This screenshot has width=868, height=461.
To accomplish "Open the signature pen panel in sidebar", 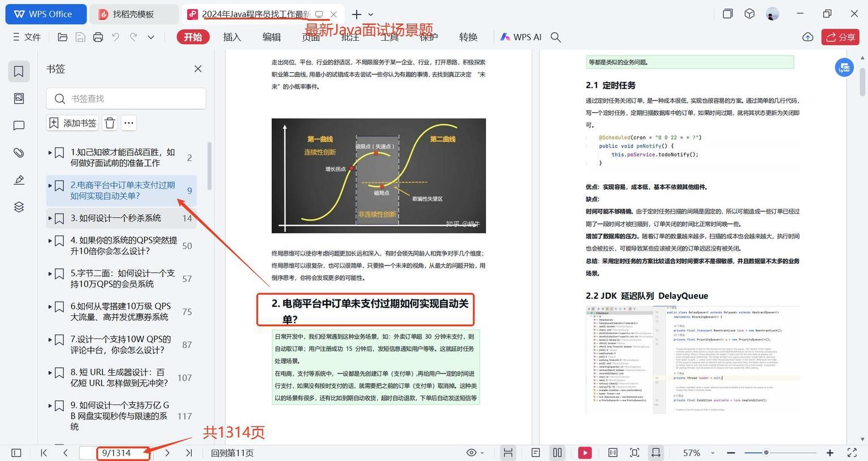I will pyautogui.click(x=19, y=180).
